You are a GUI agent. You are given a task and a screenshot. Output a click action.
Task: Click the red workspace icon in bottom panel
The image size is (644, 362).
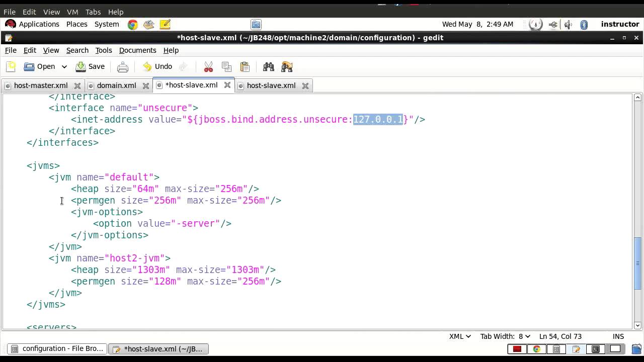tap(517, 349)
